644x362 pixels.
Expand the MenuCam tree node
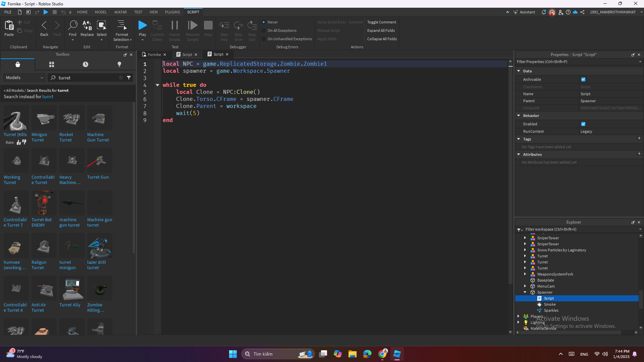coord(525,286)
